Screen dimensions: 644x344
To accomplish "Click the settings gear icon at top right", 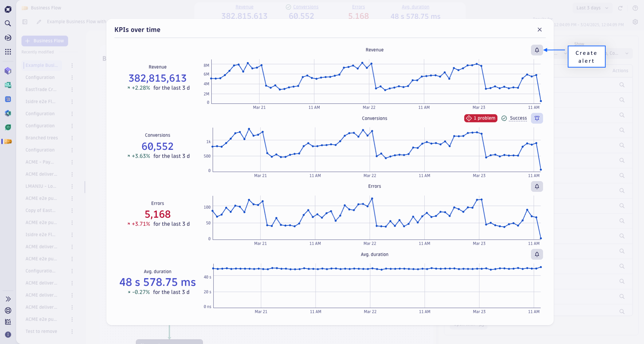I will pyautogui.click(x=635, y=22).
